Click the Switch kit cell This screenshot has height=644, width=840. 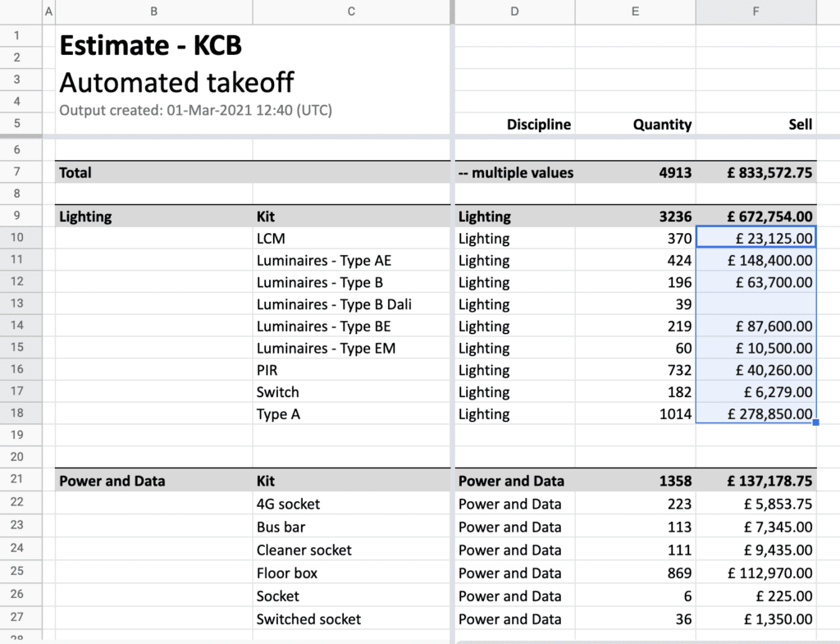(351, 392)
